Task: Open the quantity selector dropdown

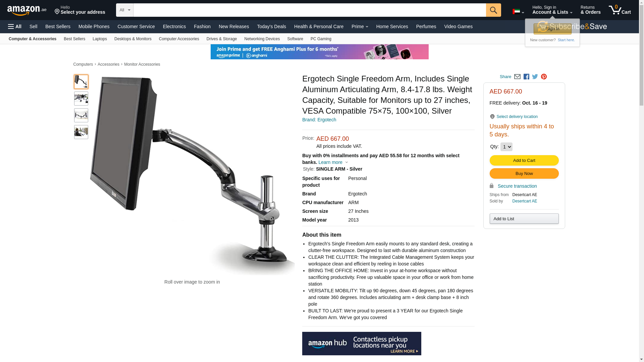Action: [506, 147]
